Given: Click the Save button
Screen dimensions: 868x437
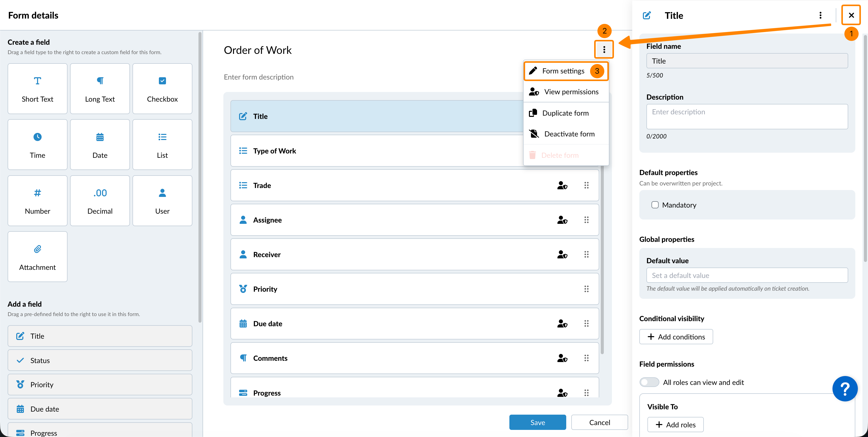Looking at the screenshot, I should point(538,422).
